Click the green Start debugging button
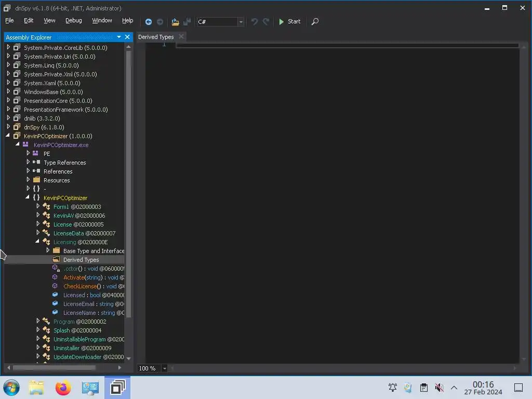Screen dimensions: 532x399 tap(289, 21)
